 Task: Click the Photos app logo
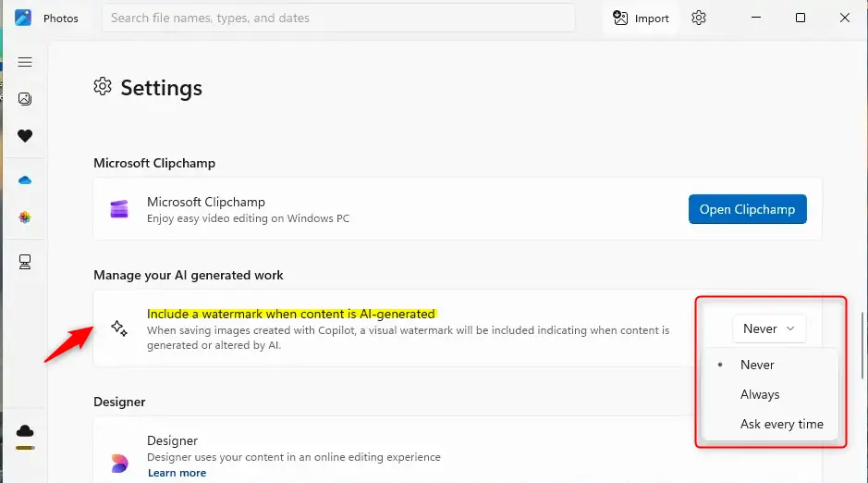[x=23, y=18]
